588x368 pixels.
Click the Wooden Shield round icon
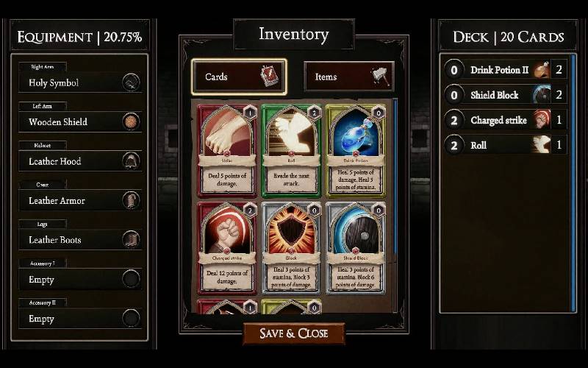point(132,121)
